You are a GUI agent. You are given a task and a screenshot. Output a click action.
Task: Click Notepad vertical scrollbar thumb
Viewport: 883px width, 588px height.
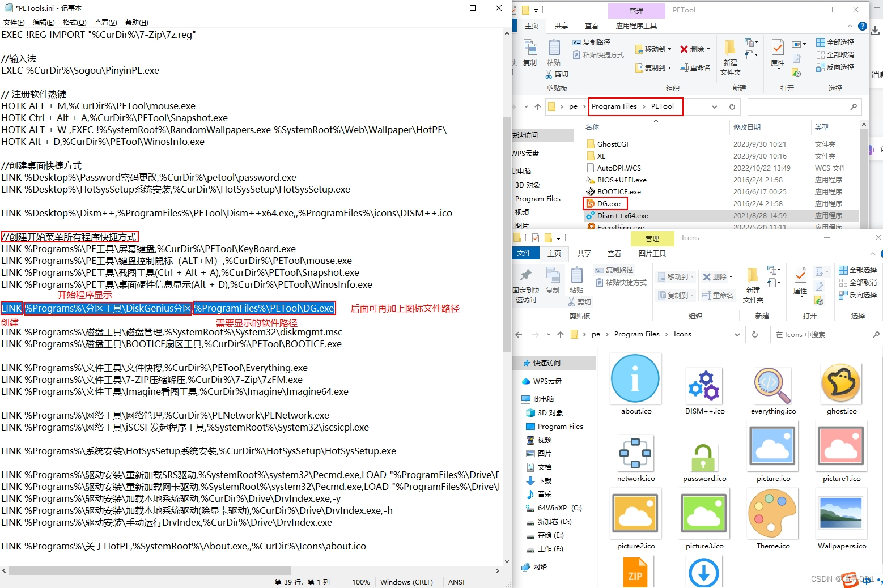pyautogui.click(x=507, y=235)
